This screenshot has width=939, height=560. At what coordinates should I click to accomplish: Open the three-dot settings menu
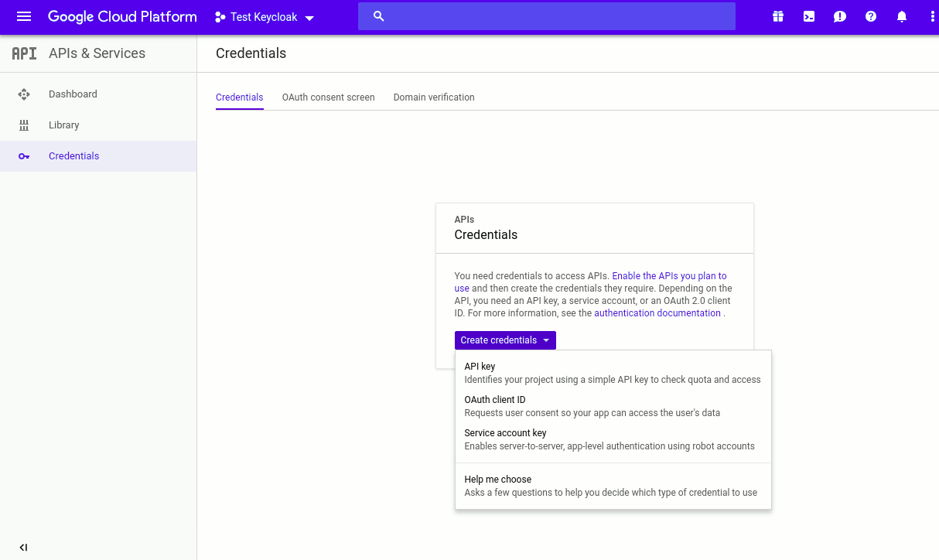[x=932, y=16]
